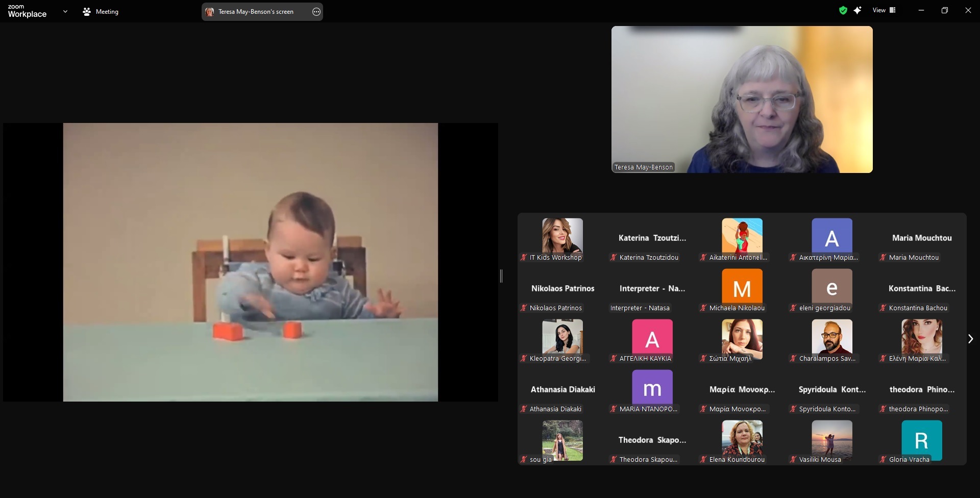Select Theodora Skapou participant tile

652,440
